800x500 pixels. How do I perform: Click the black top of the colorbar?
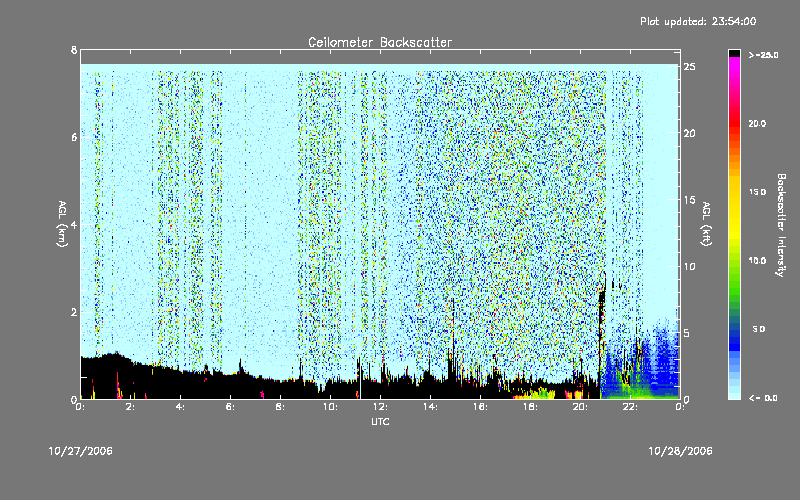[x=734, y=53]
